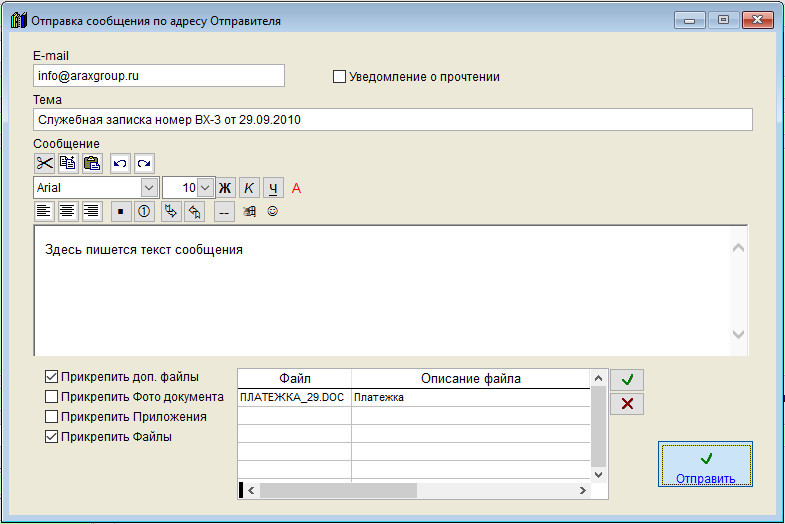Viewport: 785px width, 524px height.
Task: Click into the Тема subject field
Action: click(x=392, y=120)
